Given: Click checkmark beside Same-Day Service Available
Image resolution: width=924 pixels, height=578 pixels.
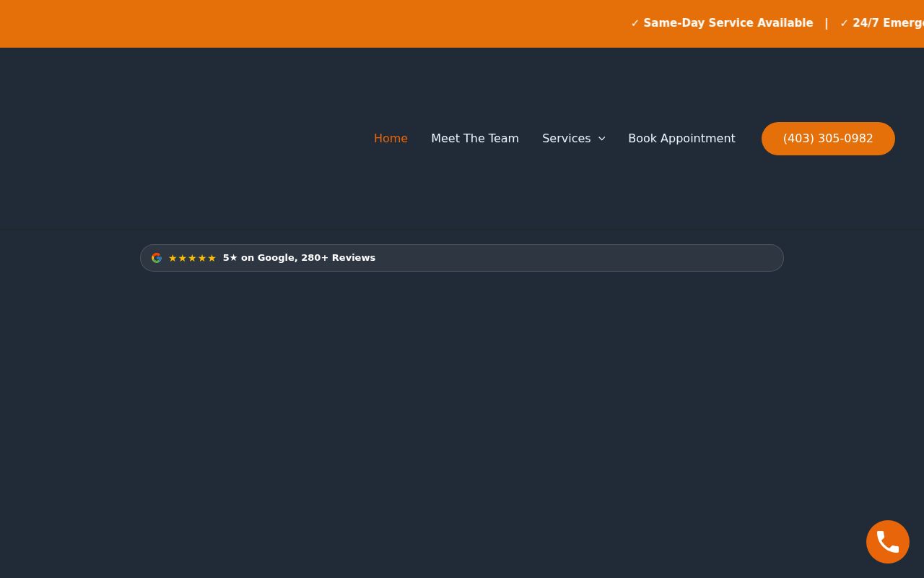Looking at the screenshot, I should (635, 23).
